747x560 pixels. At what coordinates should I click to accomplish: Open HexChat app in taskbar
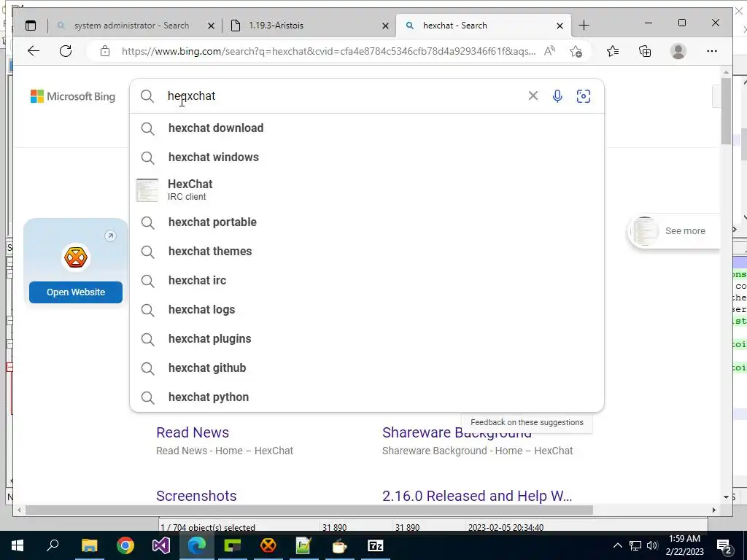click(268, 545)
